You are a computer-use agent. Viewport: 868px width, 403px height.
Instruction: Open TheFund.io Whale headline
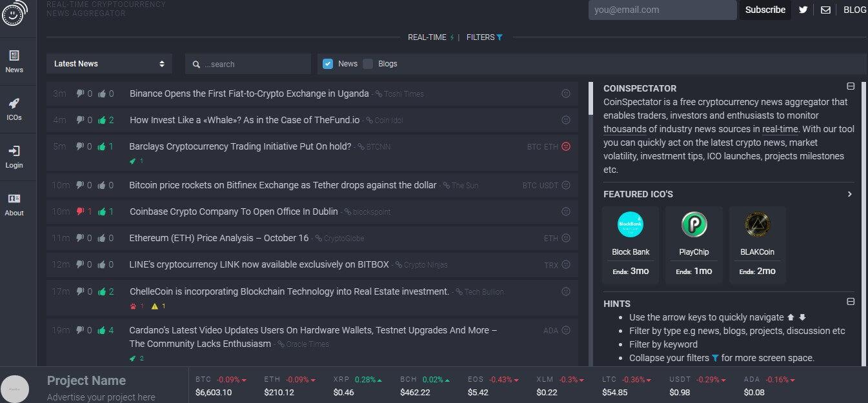(245, 120)
